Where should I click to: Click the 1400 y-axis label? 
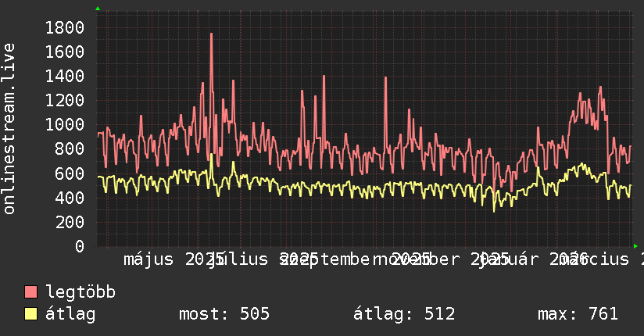[x=65, y=77]
